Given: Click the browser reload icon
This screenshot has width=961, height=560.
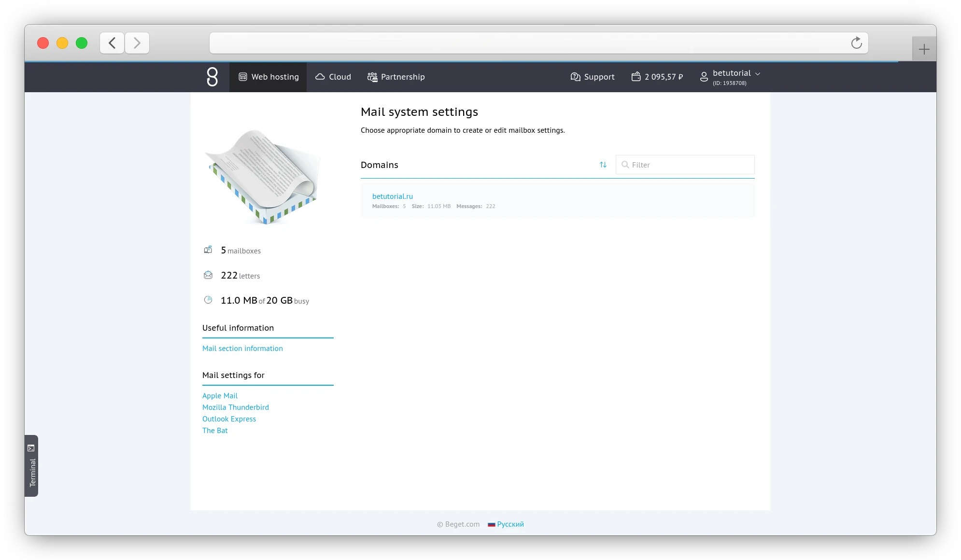Looking at the screenshot, I should 856,43.
